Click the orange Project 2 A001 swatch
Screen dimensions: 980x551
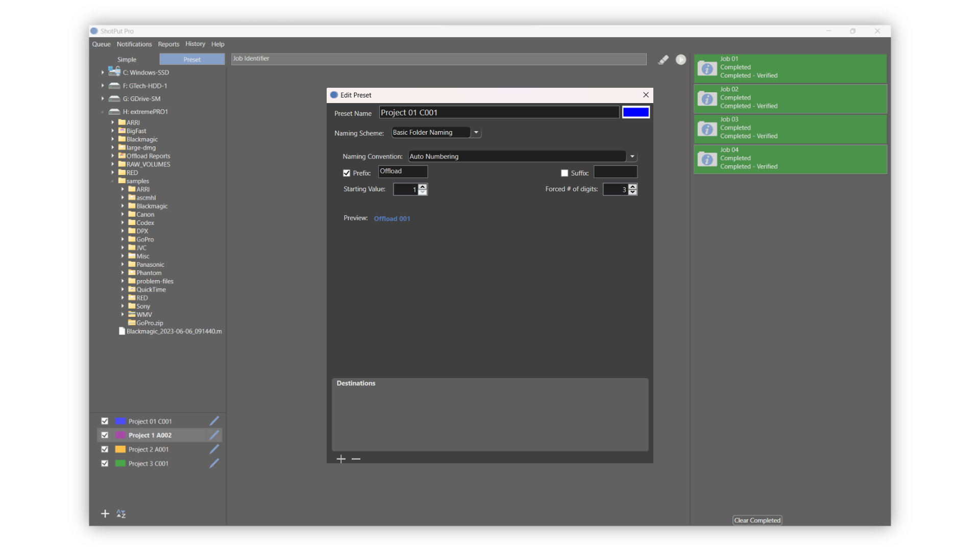tap(120, 449)
